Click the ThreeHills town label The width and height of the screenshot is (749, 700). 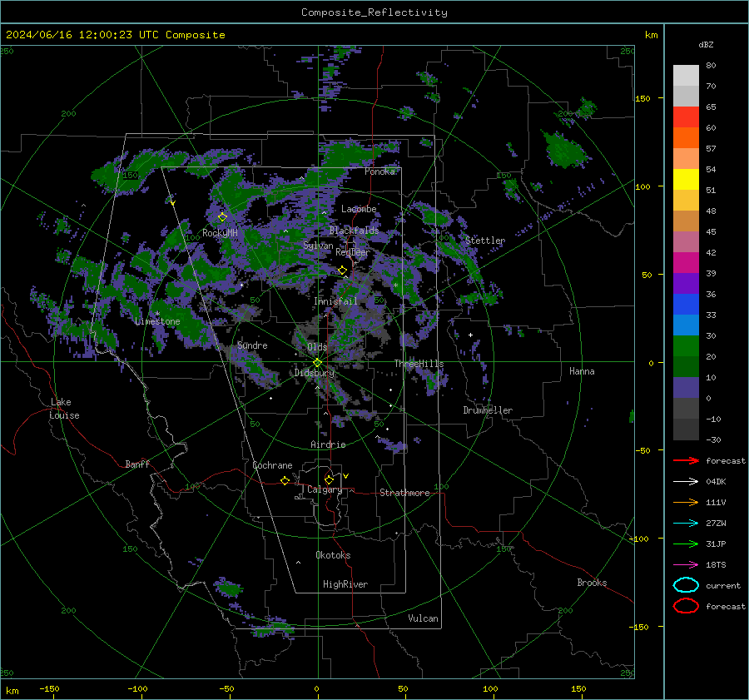pyautogui.click(x=419, y=364)
